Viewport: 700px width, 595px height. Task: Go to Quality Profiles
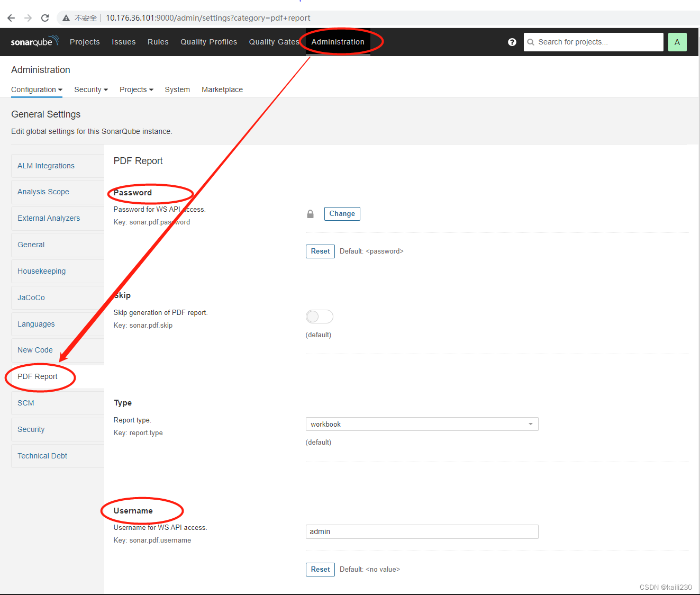tap(209, 42)
